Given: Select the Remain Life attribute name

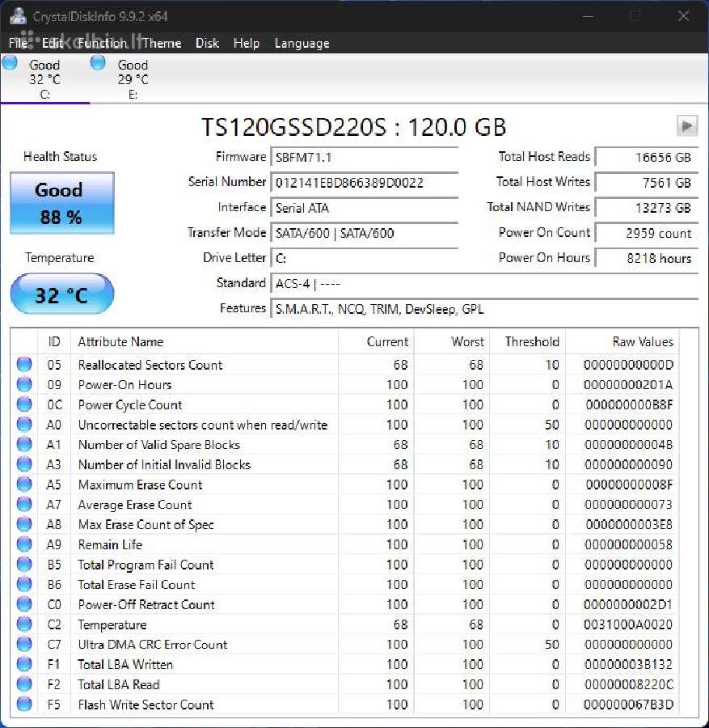Looking at the screenshot, I should 110,544.
